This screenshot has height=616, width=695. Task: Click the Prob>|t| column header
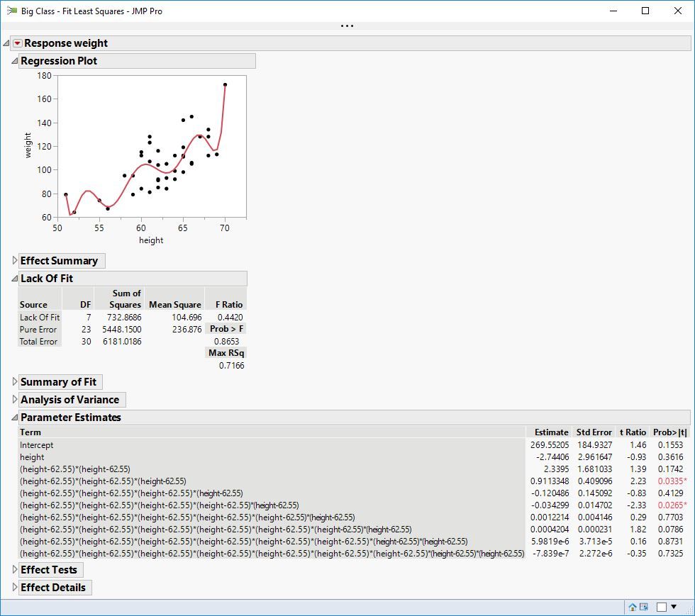669,432
